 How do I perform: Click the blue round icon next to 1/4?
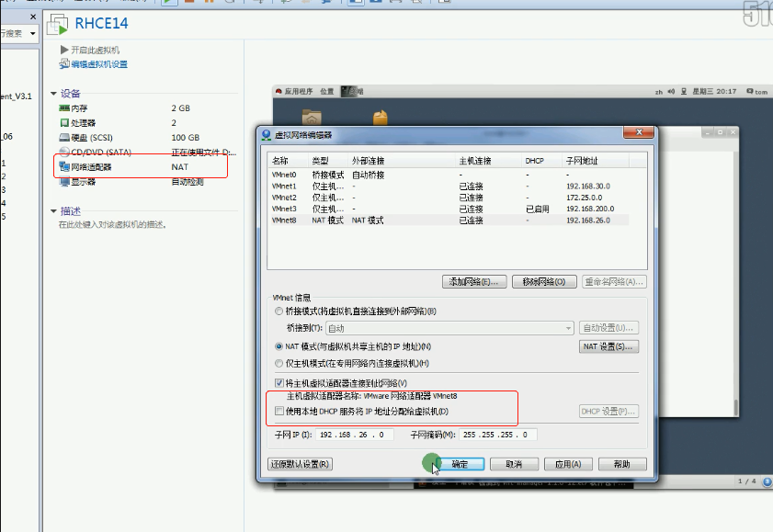coord(767,481)
